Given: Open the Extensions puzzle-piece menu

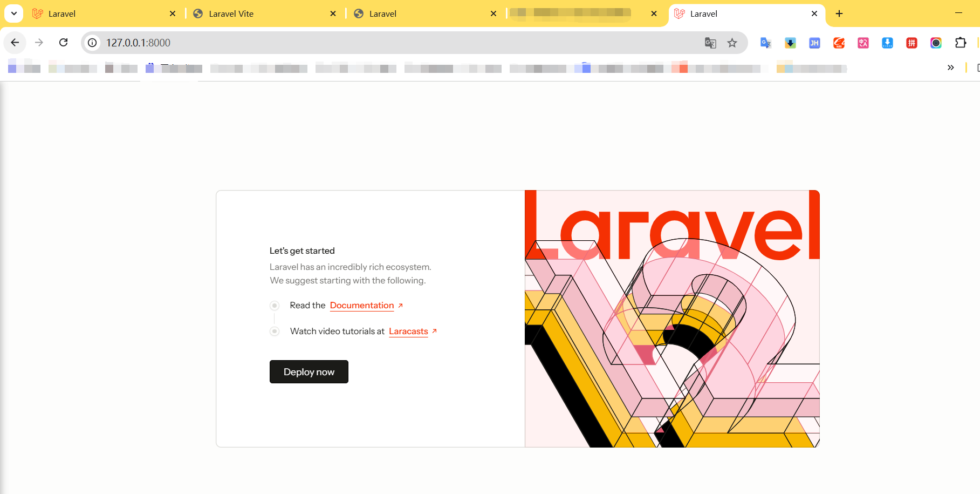Looking at the screenshot, I should 961,43.
